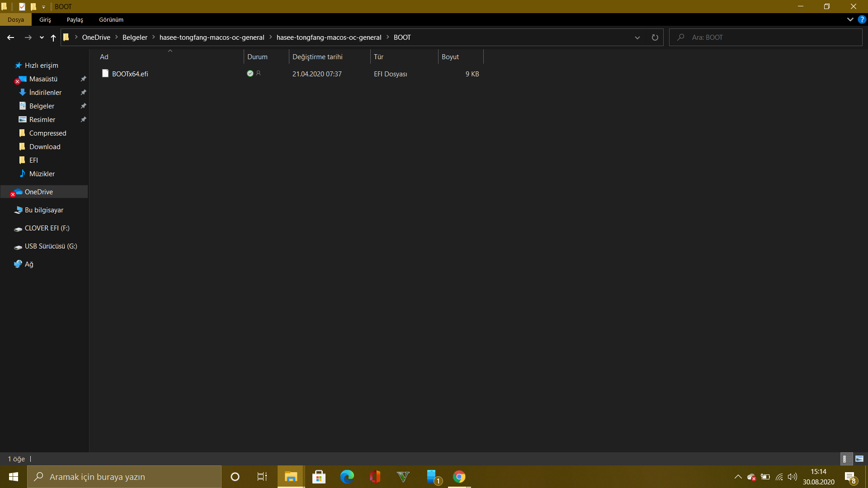Select the BOOTx64.efi file
Image resolution: width=868 pixels, height=488 pixels.
pos(130,74)
